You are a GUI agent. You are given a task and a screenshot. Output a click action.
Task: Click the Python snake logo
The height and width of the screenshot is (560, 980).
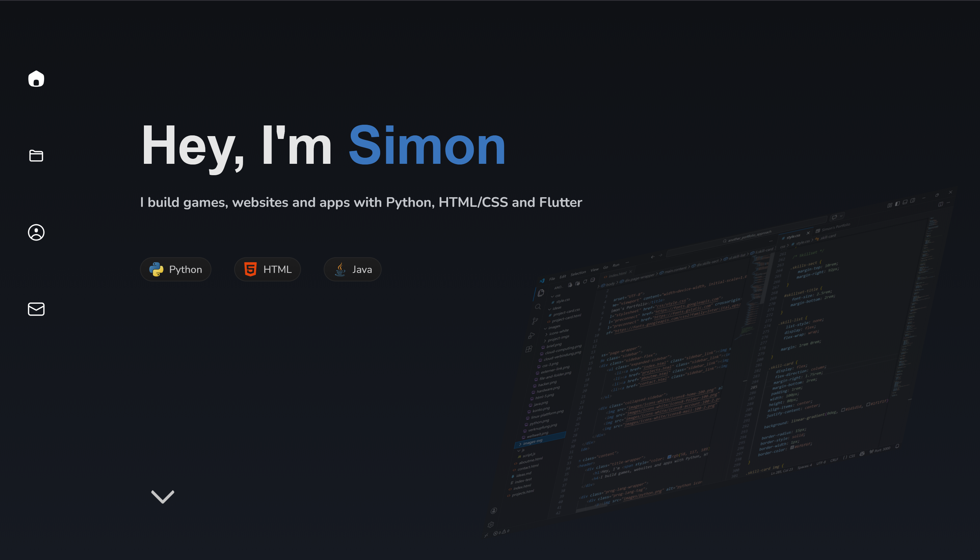pos(156,269)
